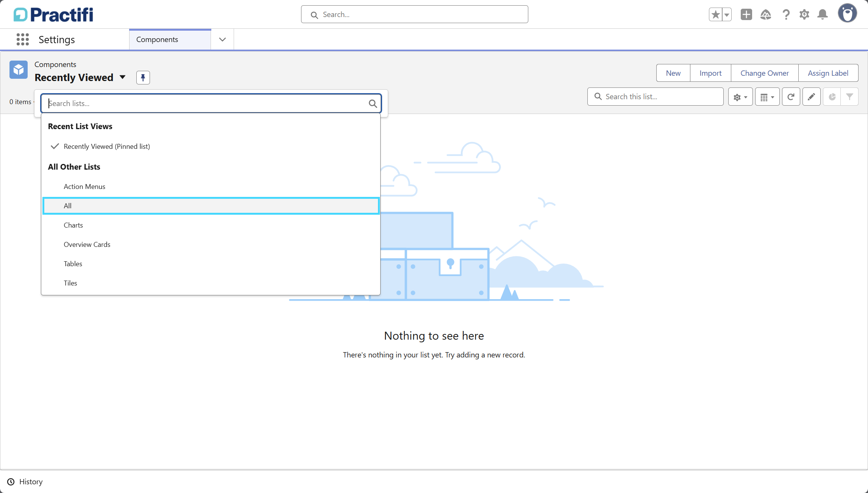Click Assign Label button
Screen dimensions: 868x493
828,73
